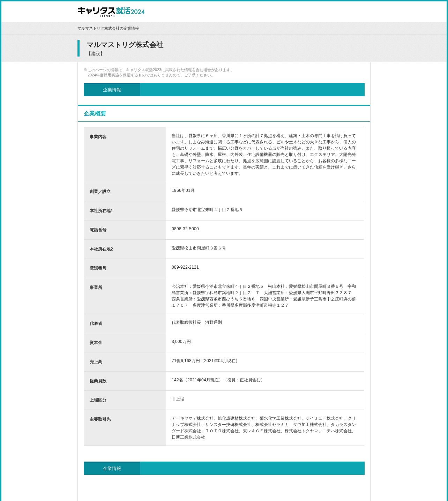Click the 企業概要 section heading
Image resolution: width=448 pixels, height=501 pixels.
95,114
